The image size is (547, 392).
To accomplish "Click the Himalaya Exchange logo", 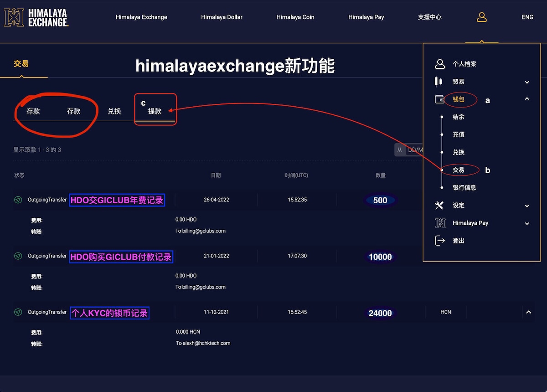I will pos(36,17).
